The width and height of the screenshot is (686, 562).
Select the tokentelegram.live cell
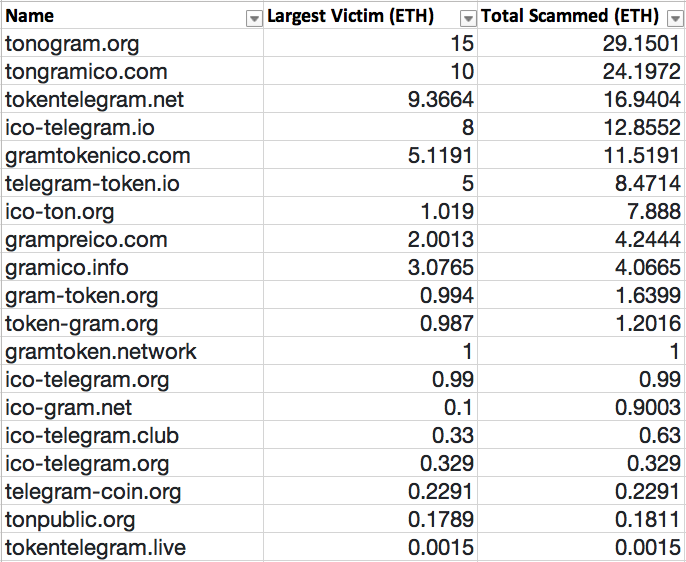[x=132, y=547]
